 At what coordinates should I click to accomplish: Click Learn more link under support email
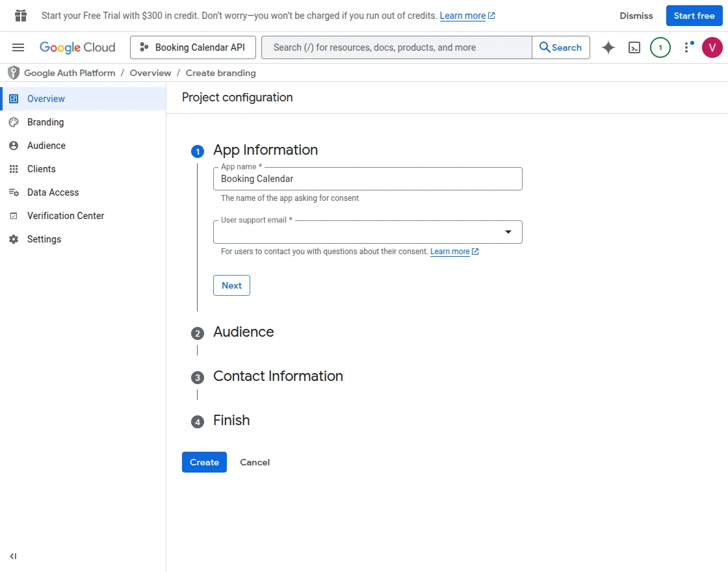[x=450, y=252]
